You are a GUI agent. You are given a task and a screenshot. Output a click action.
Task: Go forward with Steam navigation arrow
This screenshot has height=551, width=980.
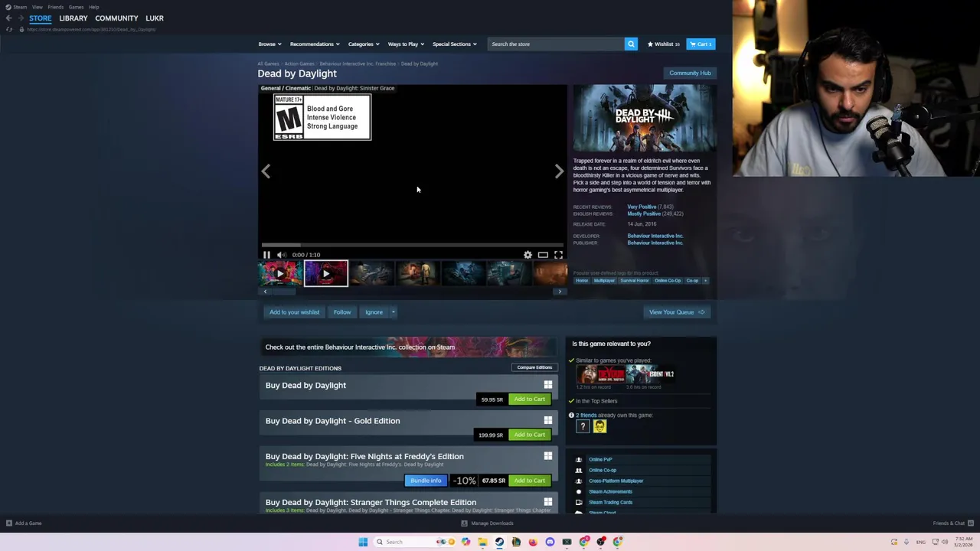(x=20, y=18)
